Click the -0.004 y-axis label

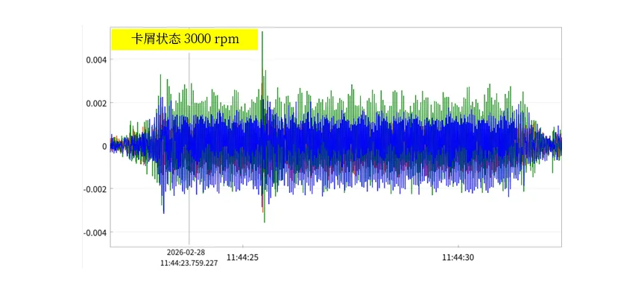click(x=95, y=232)
